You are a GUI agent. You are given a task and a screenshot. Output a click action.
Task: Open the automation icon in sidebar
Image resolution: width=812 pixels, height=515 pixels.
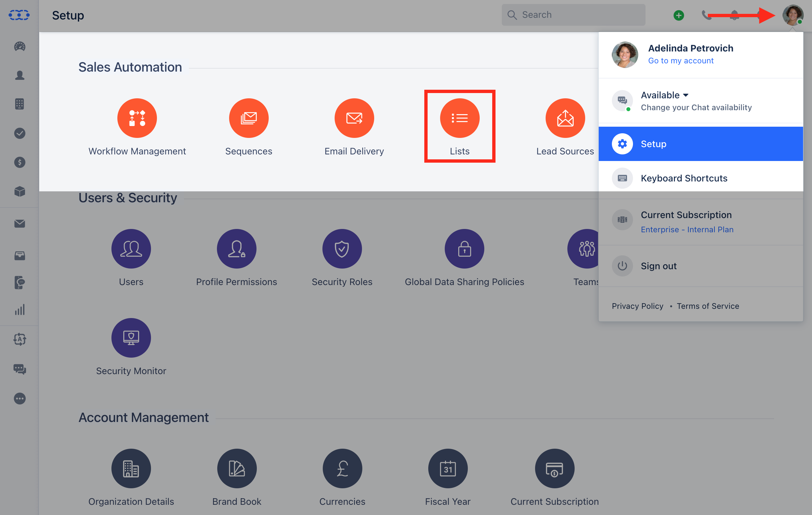click(19, 339)
